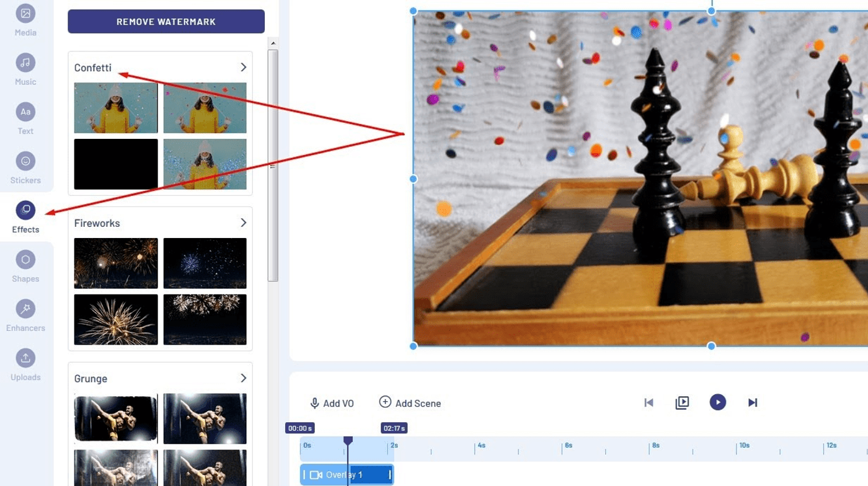Skip to the previous scene
The width and height of the screenshot is (868, 486).
pyautogui.click(x=649, y=403)
